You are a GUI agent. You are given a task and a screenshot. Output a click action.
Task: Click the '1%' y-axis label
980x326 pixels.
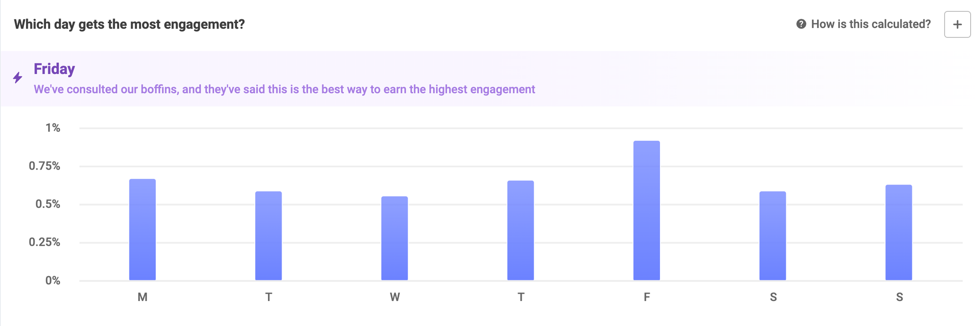(x=53, y=128)
